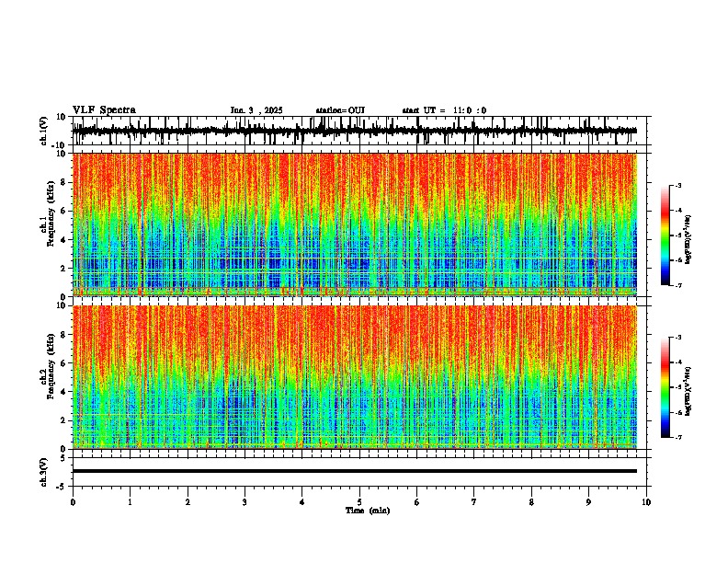Click time axis tick label "6"
This screenshot has width=728, height=563.
(417, 502)
